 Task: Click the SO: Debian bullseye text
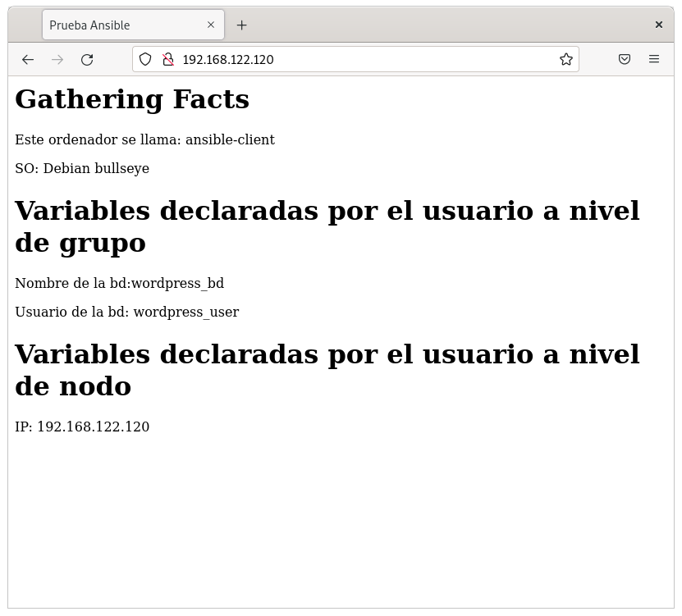pyautogui.click(x=82, y=168)
